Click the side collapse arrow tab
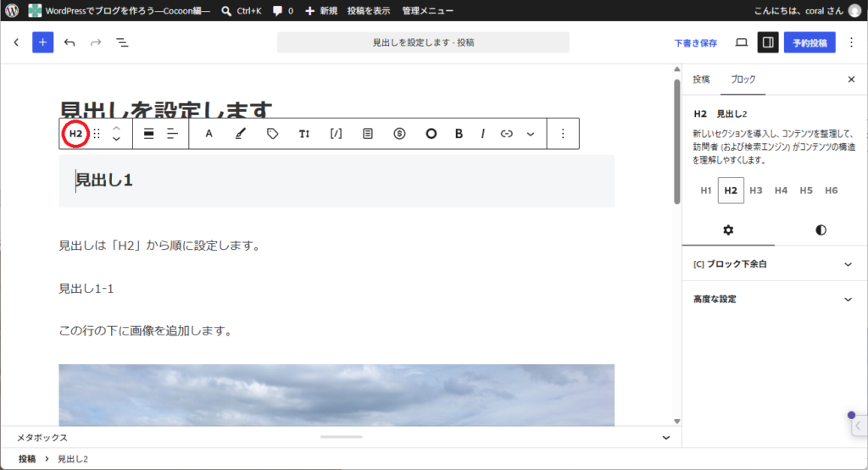The image size is (868, 470). pos(859,426)
